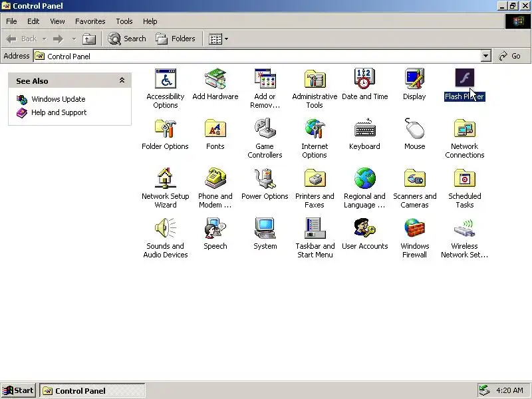Open Network Connections icon

[x=464, y=128]
